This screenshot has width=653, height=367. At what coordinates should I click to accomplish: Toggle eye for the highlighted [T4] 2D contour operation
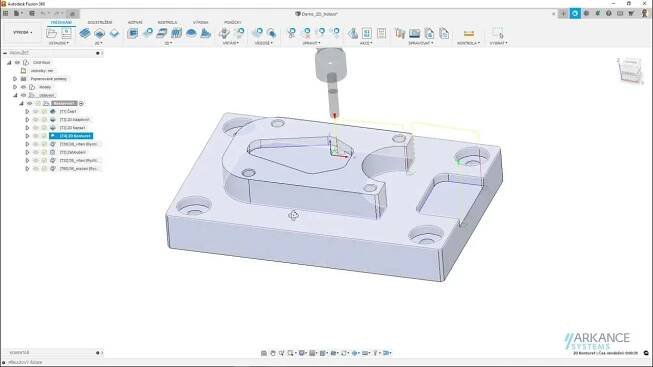click(36, 136)
